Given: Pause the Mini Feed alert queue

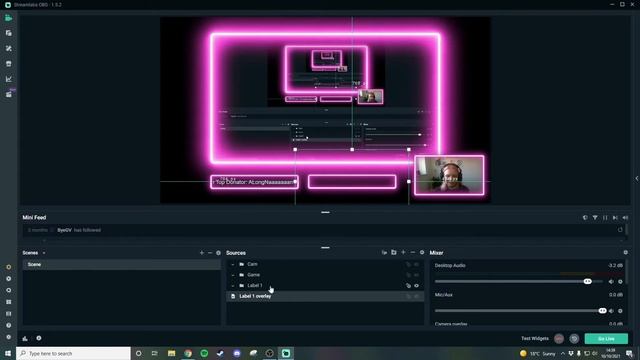Looking at the screenshot, I should (x=605, y=218).
